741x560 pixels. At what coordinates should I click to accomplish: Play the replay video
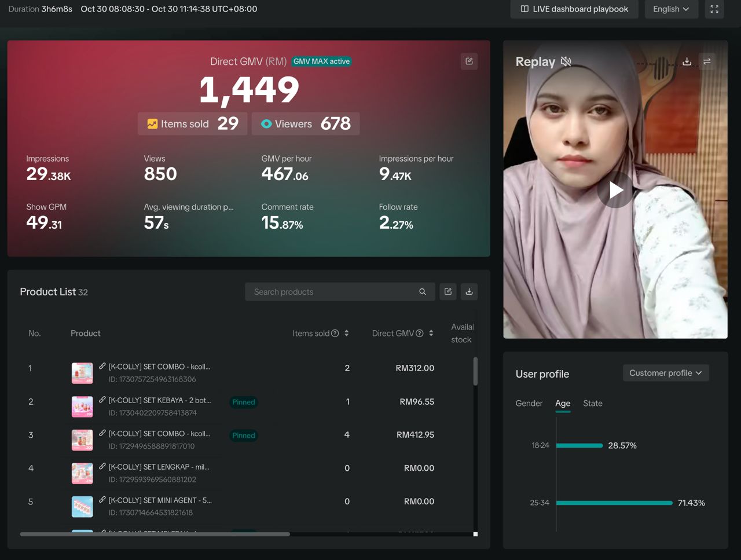pyautogui.click(x=615, y=190)
